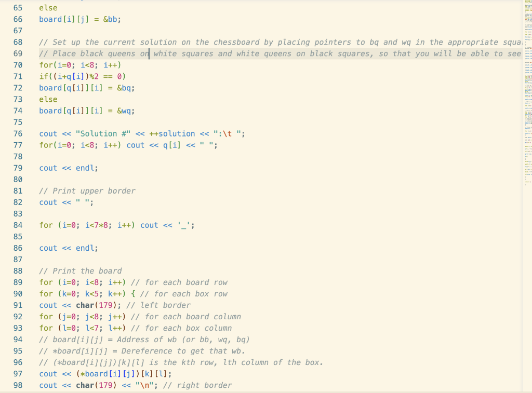Click the '// left border' comment
532x393 pixels.
[158, 305]
